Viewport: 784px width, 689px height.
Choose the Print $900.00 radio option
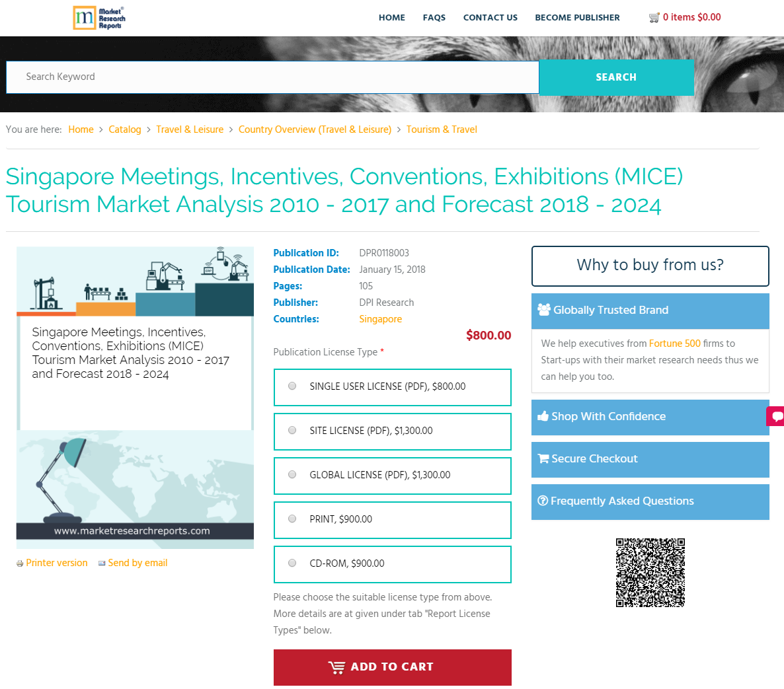292,519
